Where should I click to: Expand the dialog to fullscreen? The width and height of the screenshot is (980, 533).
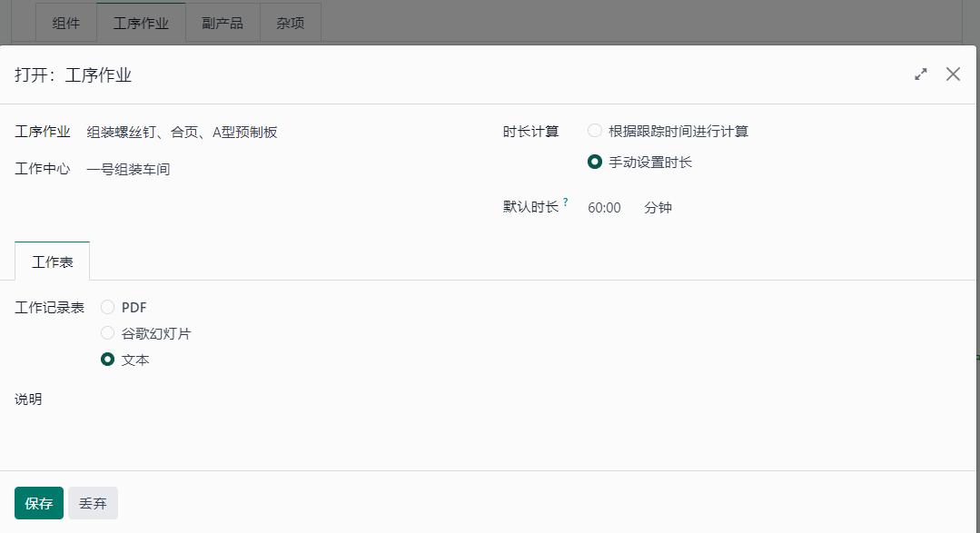pos(920,74)
